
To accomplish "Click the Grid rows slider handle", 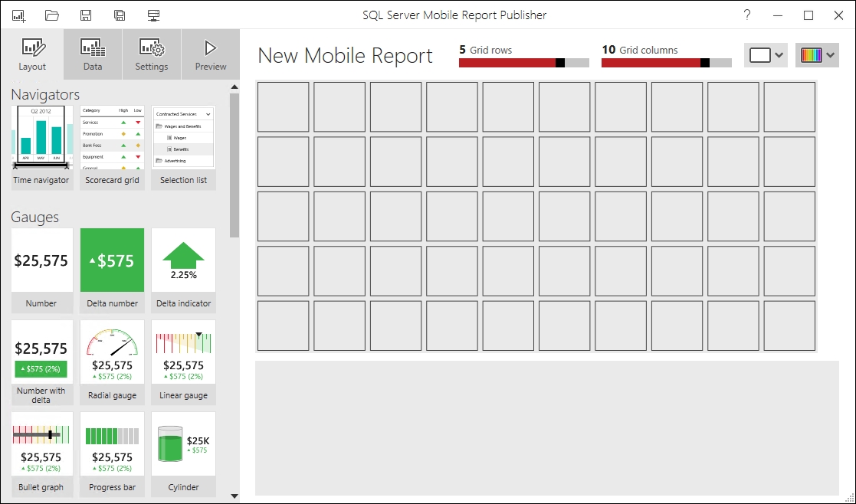I will [560, 63].
